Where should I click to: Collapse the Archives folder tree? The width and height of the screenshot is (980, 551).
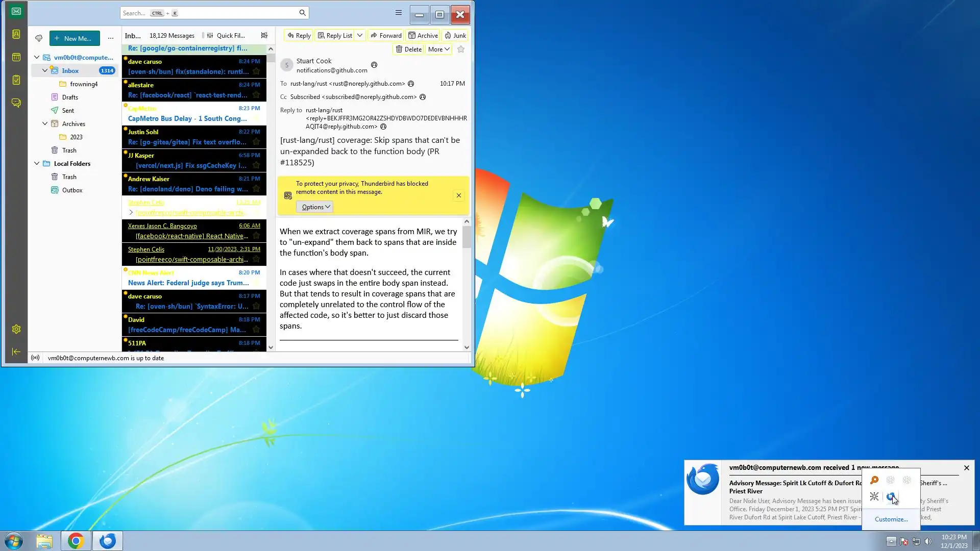(x=45, y=123)
